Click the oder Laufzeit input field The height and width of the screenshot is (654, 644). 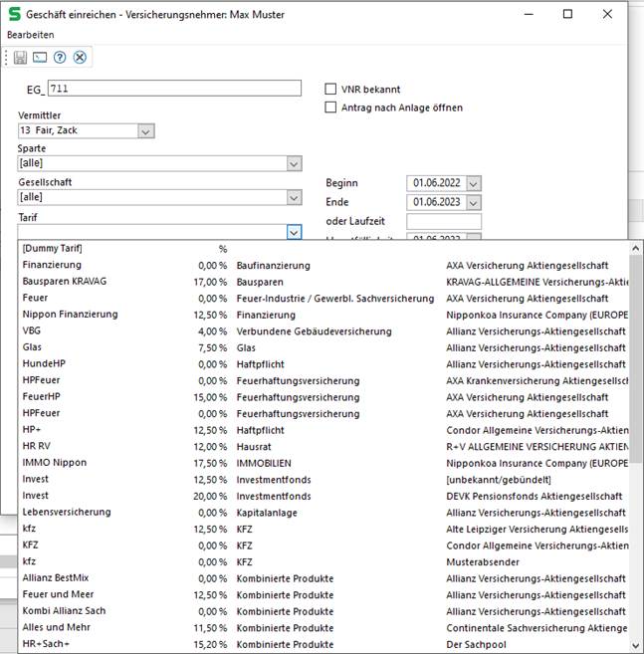pyautogui.click(x=444, y=221)
